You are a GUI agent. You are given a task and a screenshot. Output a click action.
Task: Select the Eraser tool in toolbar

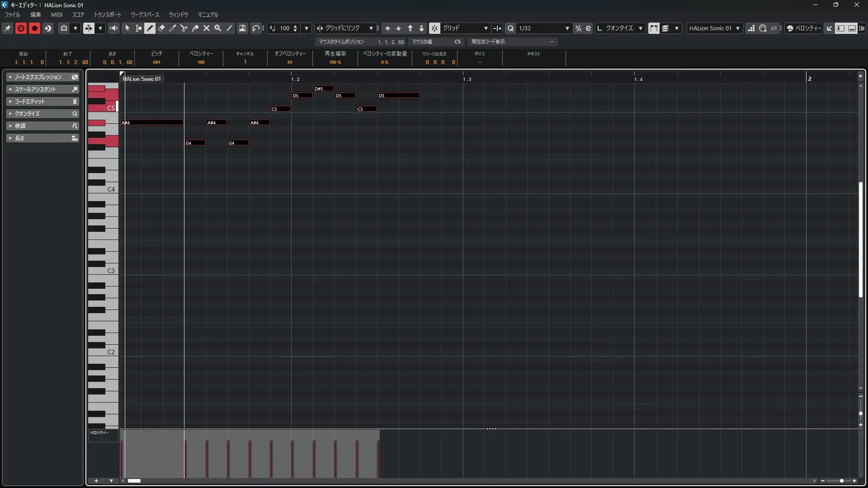point(161,28)
